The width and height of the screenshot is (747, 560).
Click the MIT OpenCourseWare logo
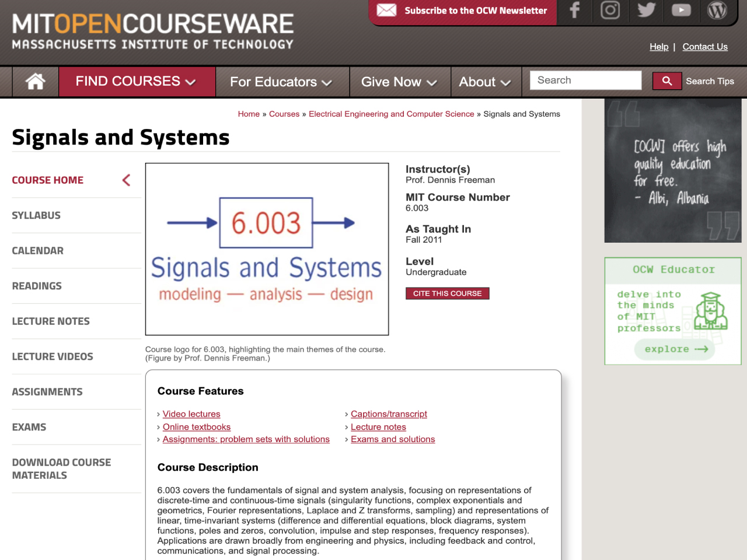click(x=153, y=32)
